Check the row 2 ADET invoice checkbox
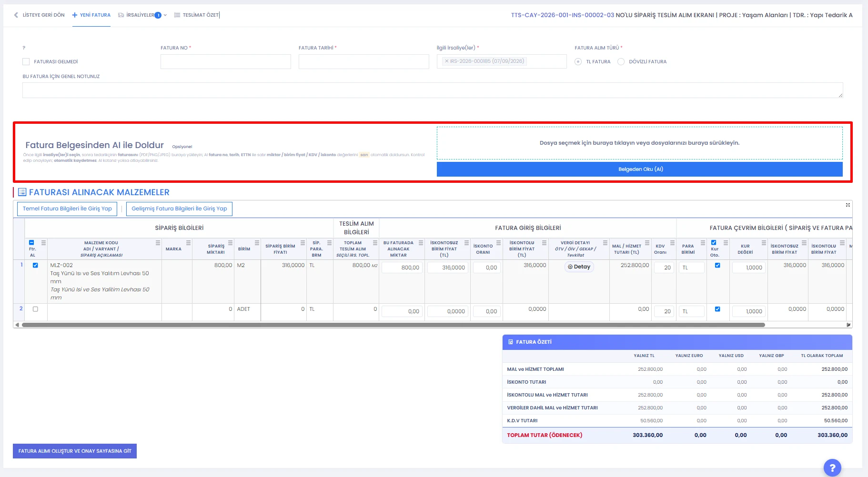 [x=35, y=309]
